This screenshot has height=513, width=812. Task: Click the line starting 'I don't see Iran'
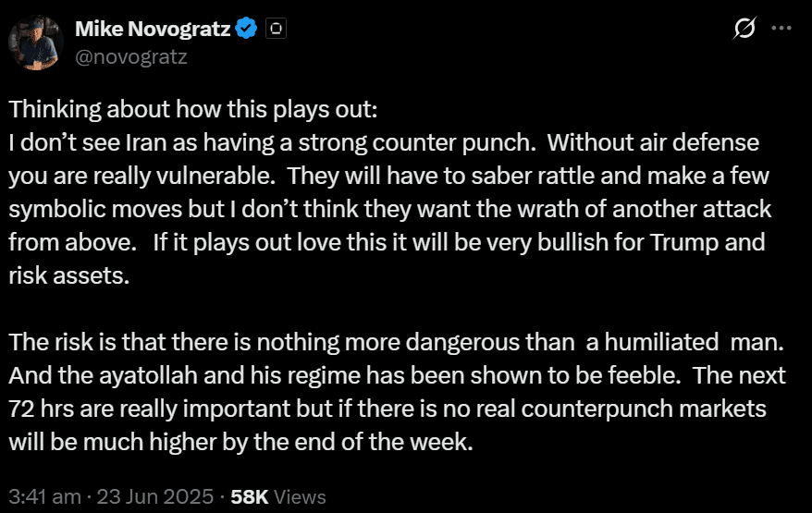(384, 143)
